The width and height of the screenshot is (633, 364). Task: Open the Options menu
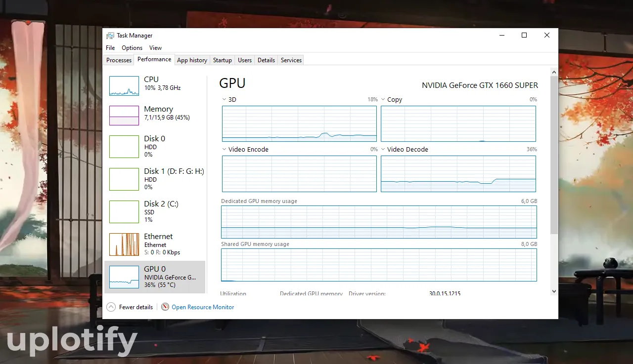pyautogui.click(x=132, y=48)
